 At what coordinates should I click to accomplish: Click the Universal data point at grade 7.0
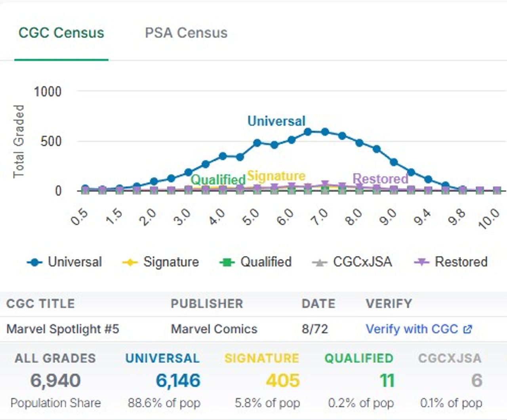click(325, 132)
